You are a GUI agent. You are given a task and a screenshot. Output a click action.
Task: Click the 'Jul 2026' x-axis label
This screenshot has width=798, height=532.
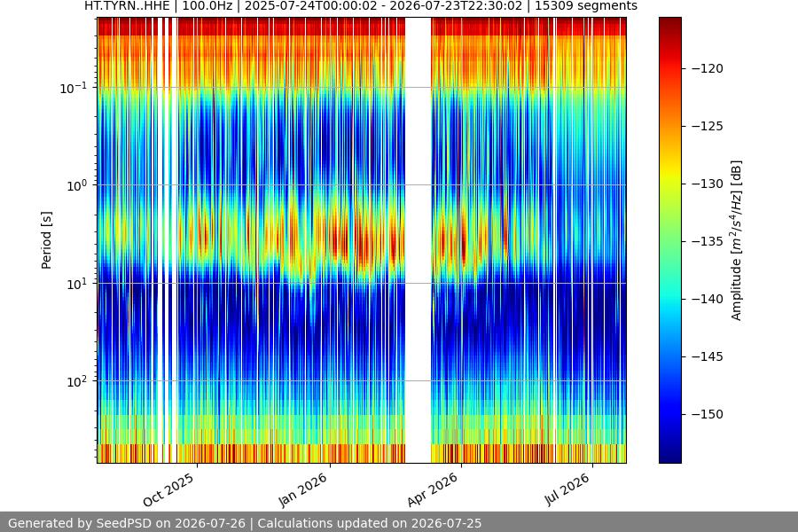point(567,489)
